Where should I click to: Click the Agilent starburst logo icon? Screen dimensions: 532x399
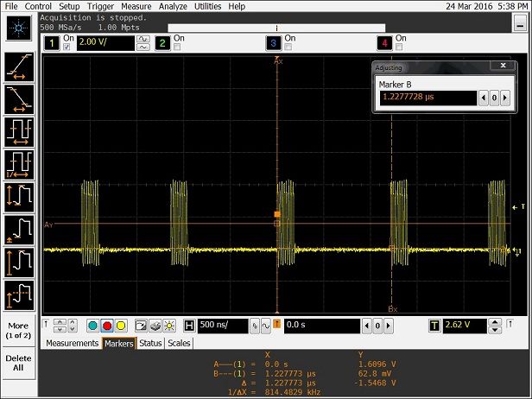(x=19, y=28)
